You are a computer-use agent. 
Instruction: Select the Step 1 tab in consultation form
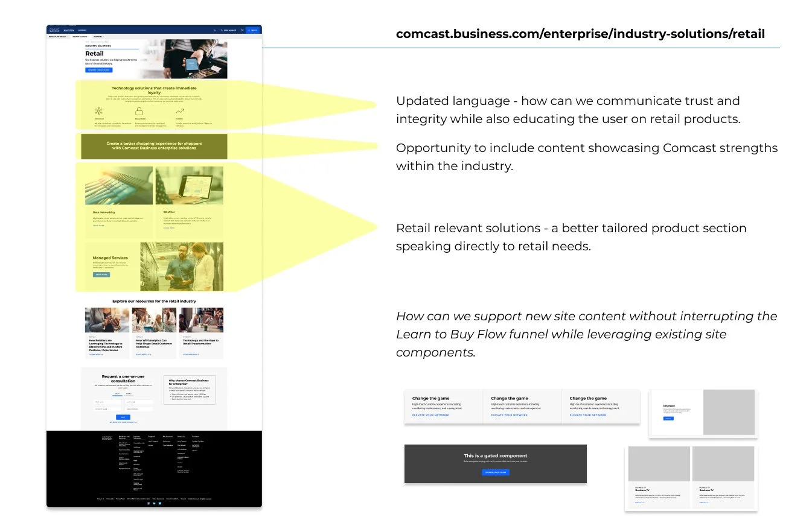tap(117, 394)
